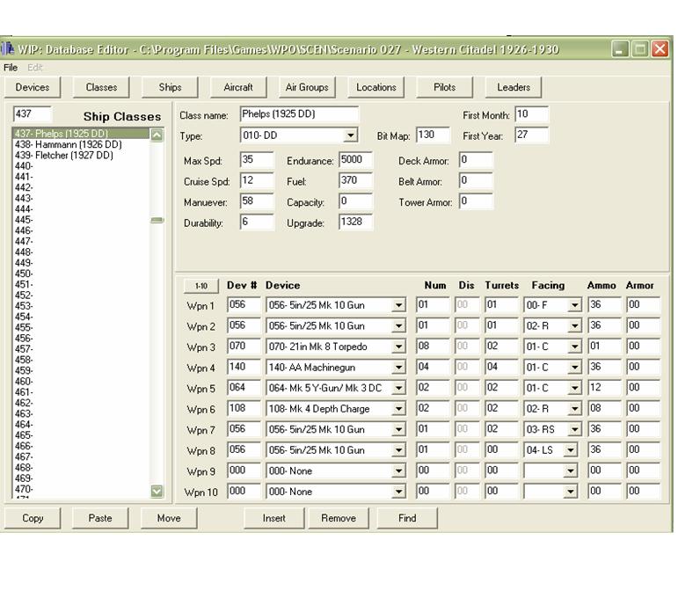
Task: Click the Class name input field
Action: [x=299, y=113]
